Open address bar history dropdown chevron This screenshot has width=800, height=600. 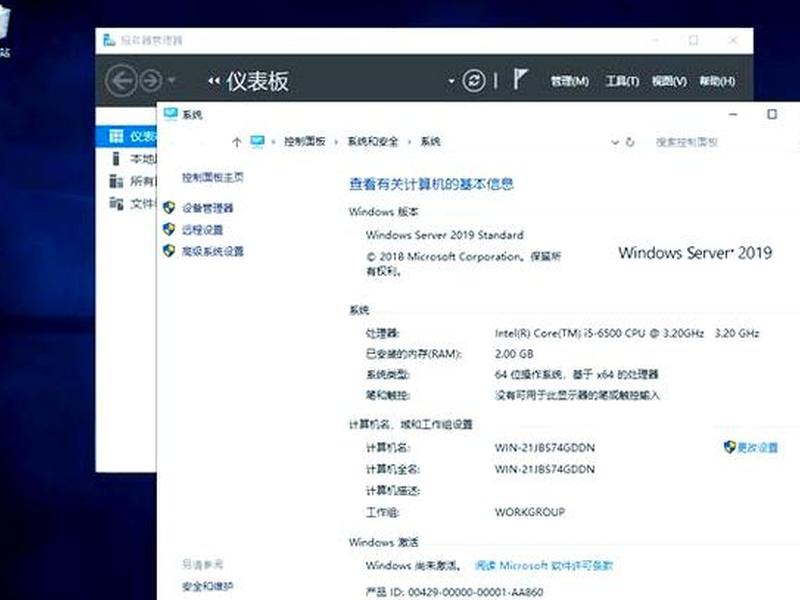[x=615, y=142]
